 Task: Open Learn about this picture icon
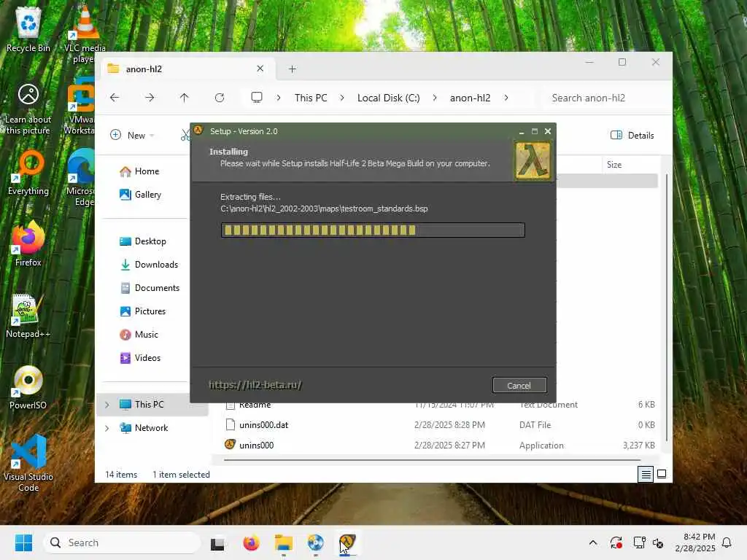pyautogui.click(x=28, y=109)
